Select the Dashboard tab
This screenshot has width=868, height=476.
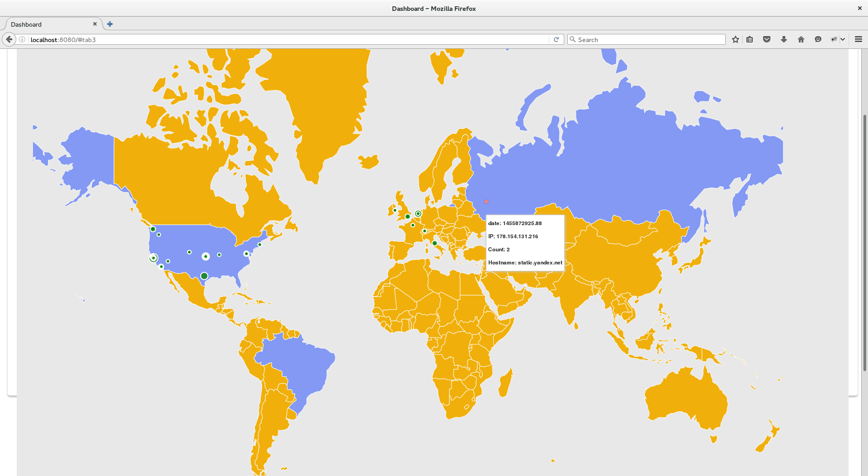[x=45, y=24]
